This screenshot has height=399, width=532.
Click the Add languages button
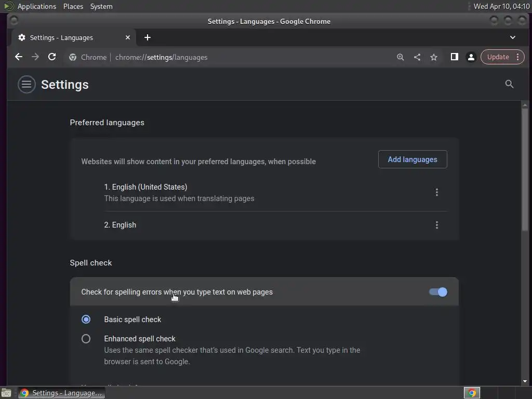point(413,159)
